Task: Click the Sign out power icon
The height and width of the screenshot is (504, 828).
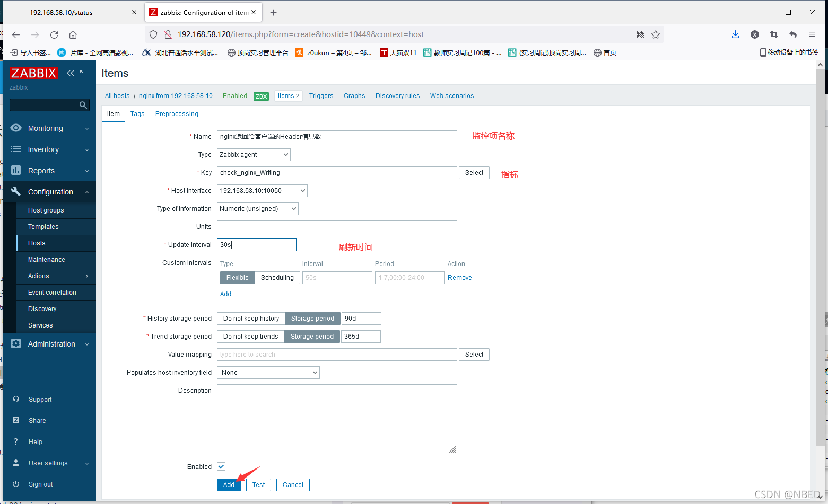Action: 16,484
